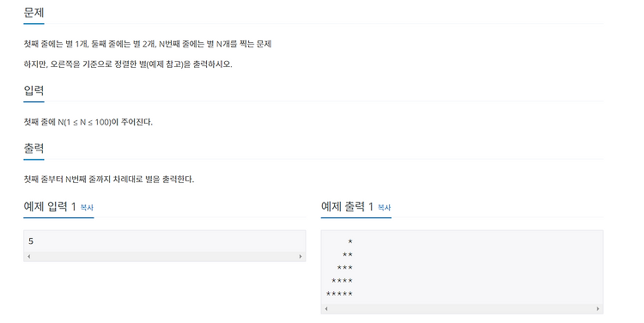
Task: Click the 예제 입력 1 heading text
Action: 50,206
